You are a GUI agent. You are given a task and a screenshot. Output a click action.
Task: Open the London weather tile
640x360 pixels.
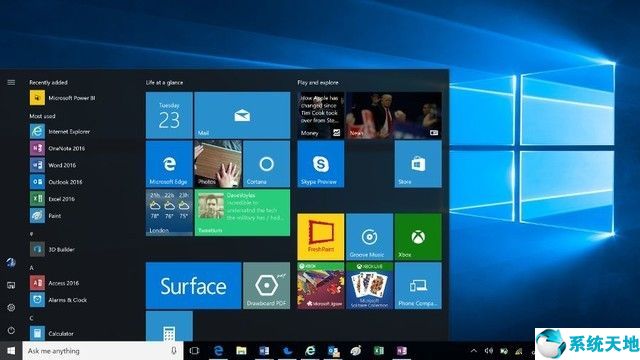point(169,212)
